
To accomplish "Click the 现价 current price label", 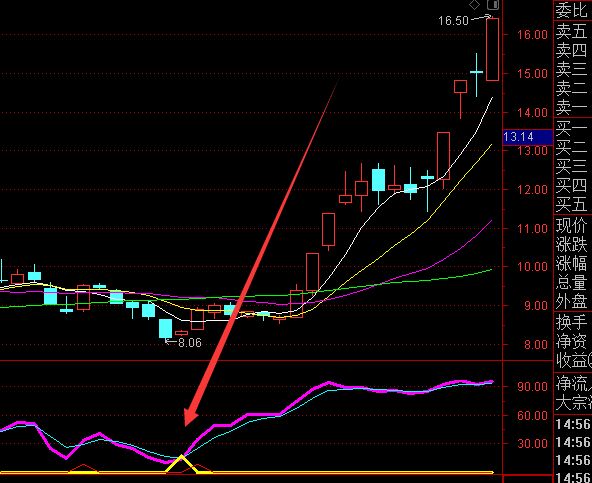I will point(572,226).
